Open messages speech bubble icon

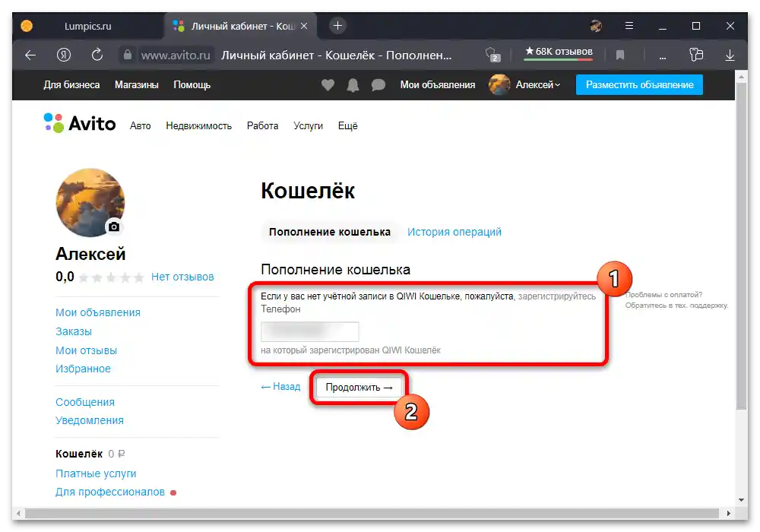[x=378, y=85]
